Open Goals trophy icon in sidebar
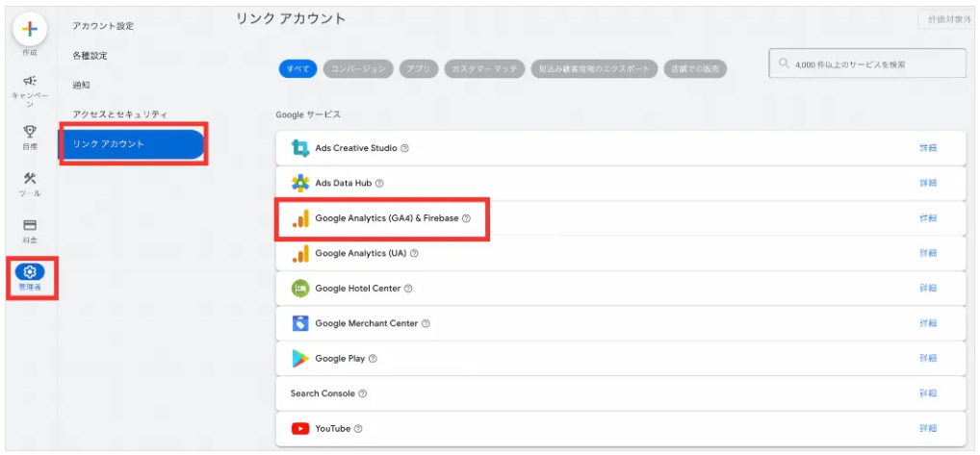Screen dimensions: 980x455 click(x=30, y=131)
